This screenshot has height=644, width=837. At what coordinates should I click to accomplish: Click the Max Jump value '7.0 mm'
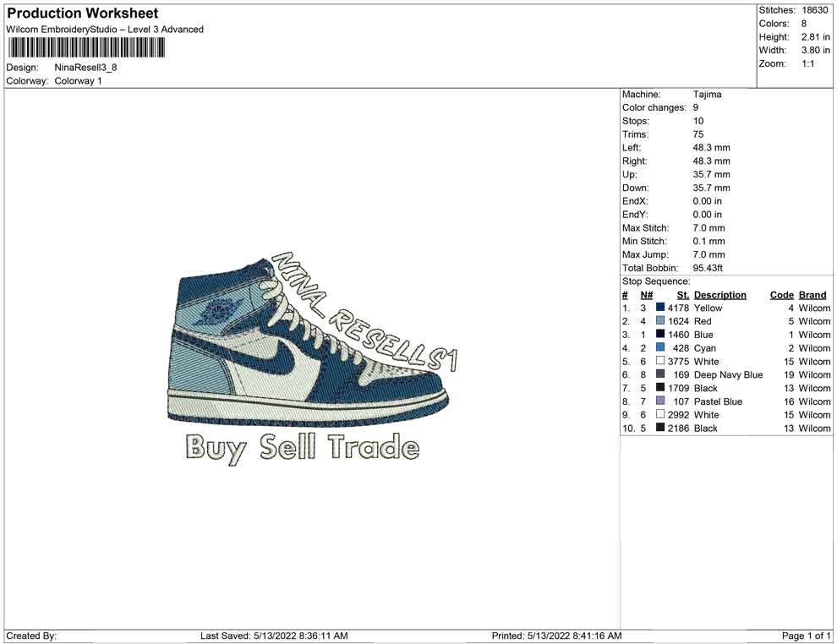pyautogui.click(x=708, y=254)
